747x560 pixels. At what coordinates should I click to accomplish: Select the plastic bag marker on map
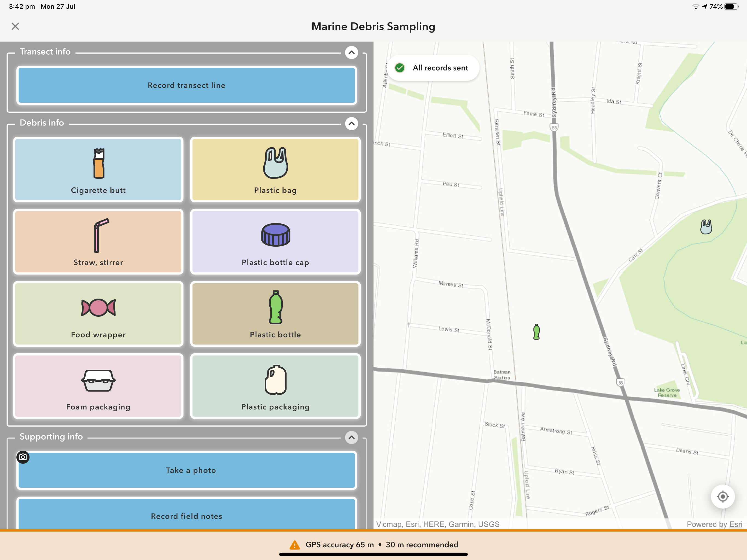point(706,227)
